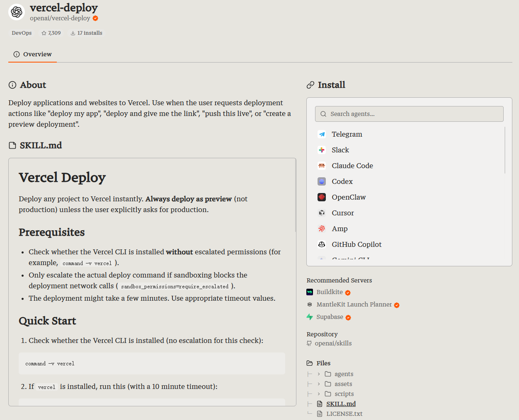Click the MantleKit Launch Planner icon

[310, 304]
